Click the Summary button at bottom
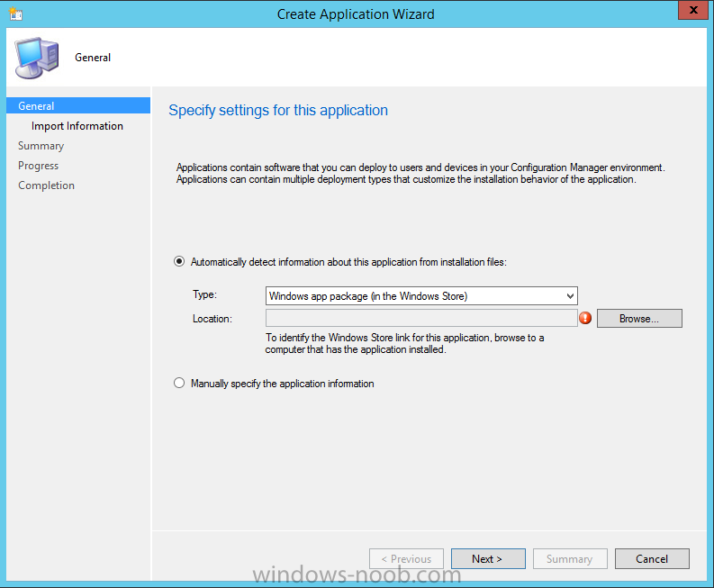This screenshot has height=588, width=714. (570, 558)
